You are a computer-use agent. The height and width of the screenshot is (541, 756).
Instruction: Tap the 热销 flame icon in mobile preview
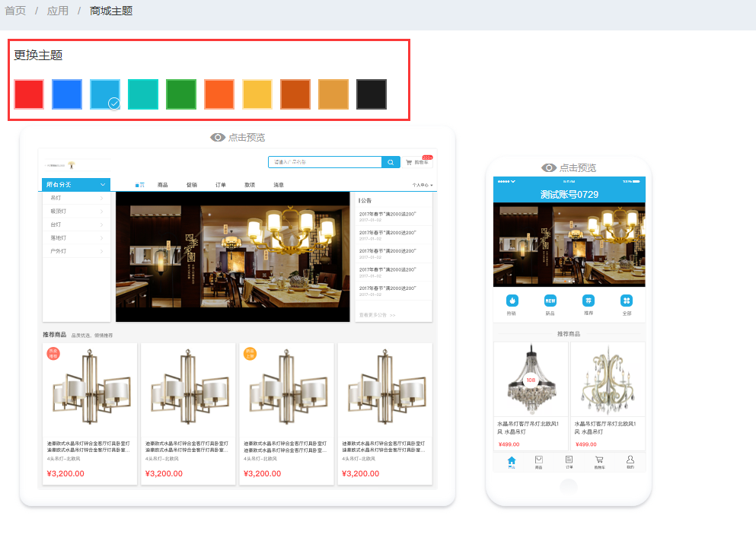512,301
